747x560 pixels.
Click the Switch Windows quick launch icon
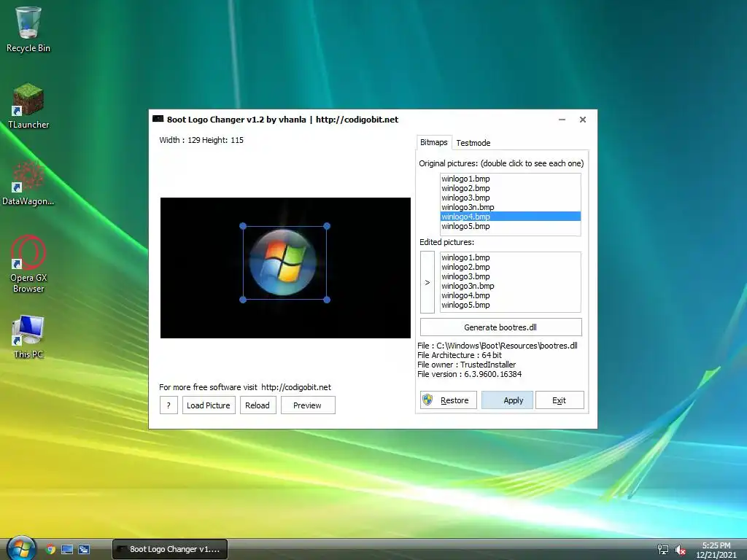click(84, 549)
